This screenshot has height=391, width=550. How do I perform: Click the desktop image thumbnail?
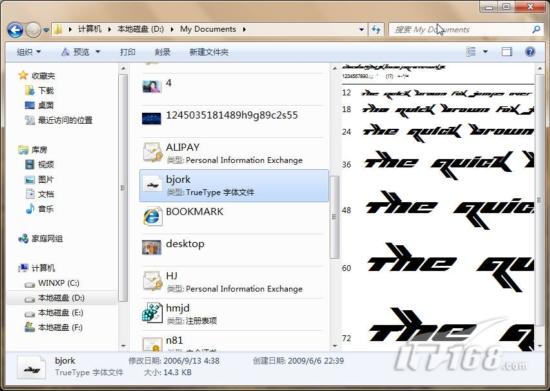[x=152, y=247]
